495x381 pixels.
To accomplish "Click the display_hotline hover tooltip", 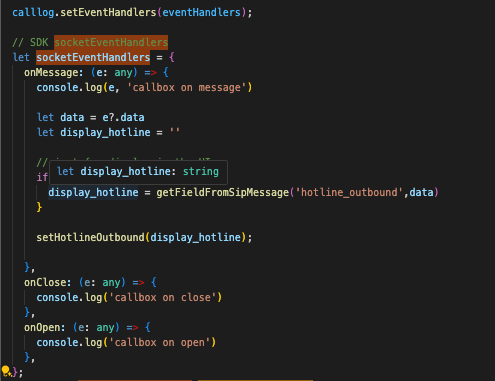I will 138,172.
